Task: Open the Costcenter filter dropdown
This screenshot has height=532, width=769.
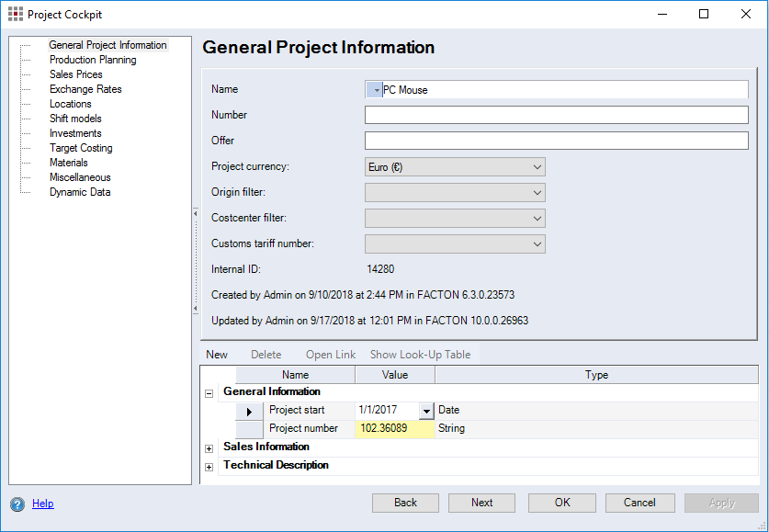Action: coord(537,219)
